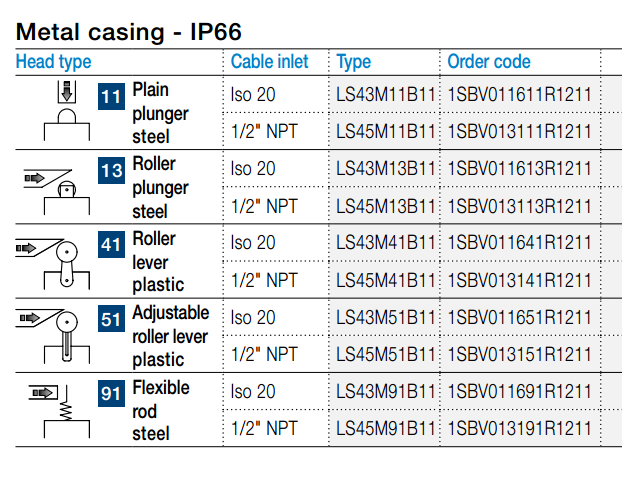This screenshot has width=622, height=480.
Task: Select the blue number 51 badge
Action: coord(111,319)
